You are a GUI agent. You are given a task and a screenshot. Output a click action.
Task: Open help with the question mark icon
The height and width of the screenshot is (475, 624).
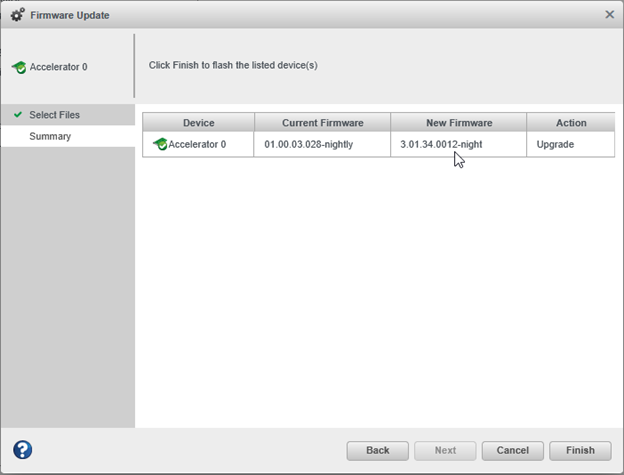(x=23, y=450)
